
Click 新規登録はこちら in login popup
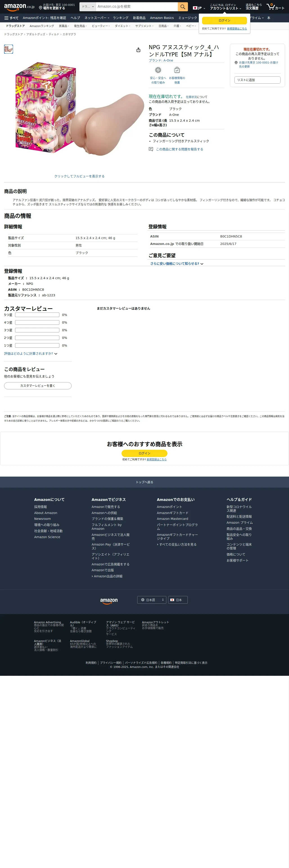[x=237, y=29]
